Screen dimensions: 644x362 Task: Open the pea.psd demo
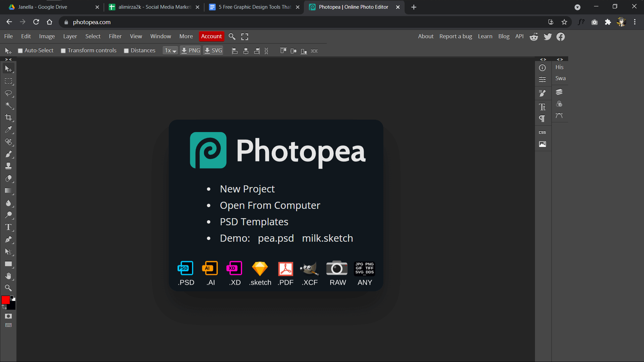coord(276,238)
